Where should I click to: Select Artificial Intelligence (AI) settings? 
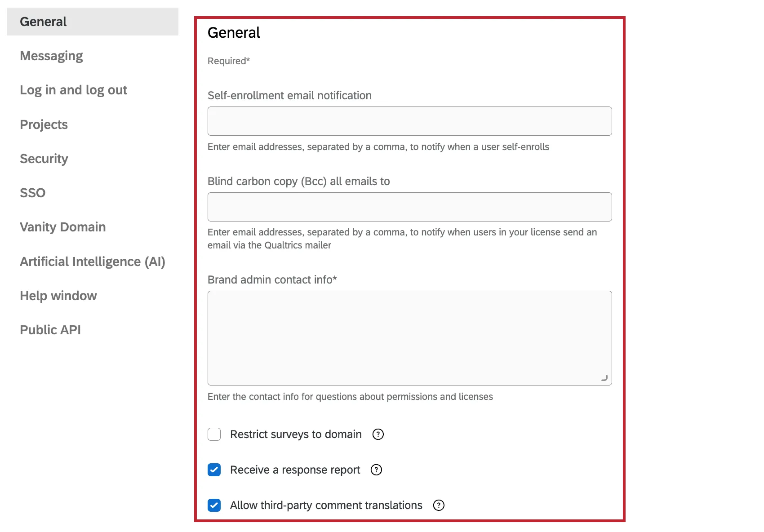pos(92,261)
